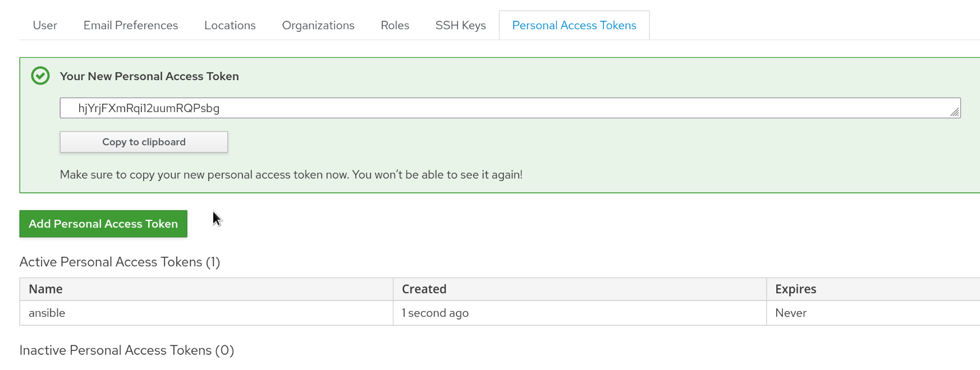Image resolution: width=980 pixels, height=370 pixels.
Task: Click 'Inactive Personal Access Tokens (0)' heading
Action: pyautogui.click(x=127, y=350)
